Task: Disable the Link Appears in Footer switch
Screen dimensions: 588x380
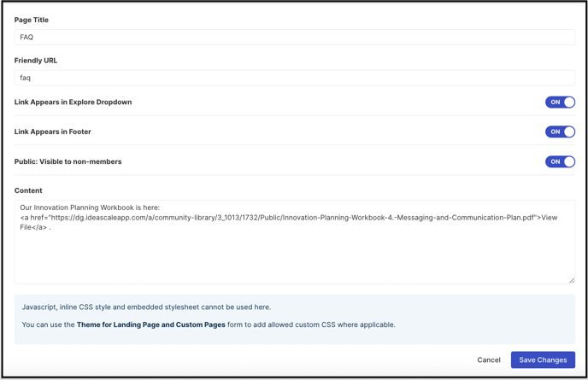Action: pos(560,132)
